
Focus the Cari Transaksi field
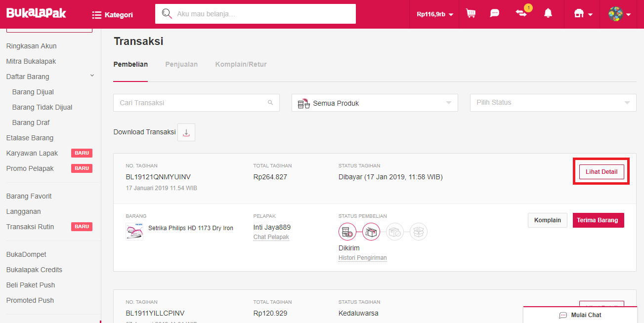(196, 103)
